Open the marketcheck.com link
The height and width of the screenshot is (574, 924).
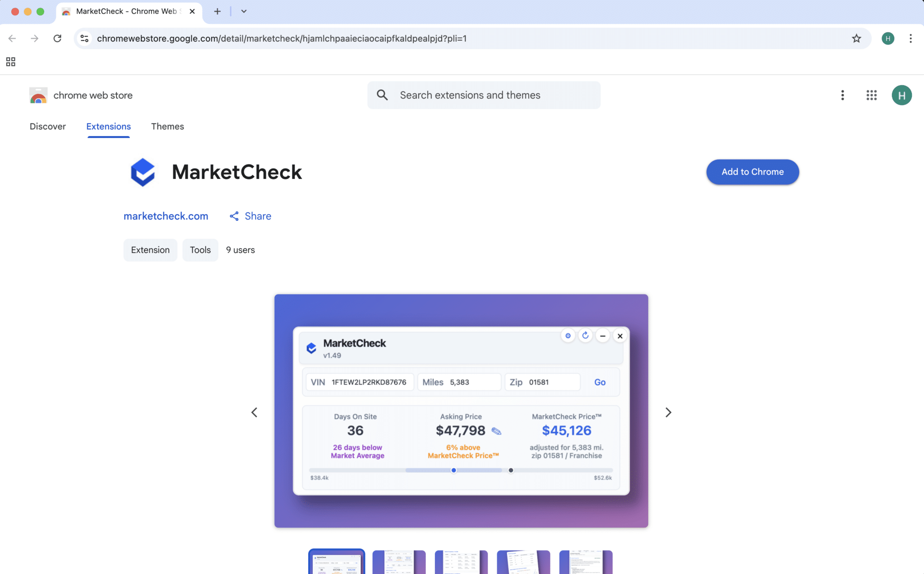(x=166, y=216)
